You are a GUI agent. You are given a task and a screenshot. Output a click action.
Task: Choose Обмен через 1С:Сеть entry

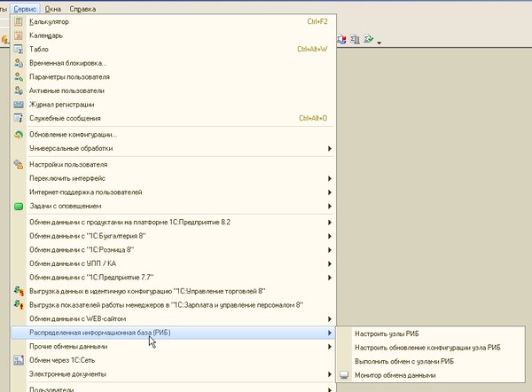173,360
